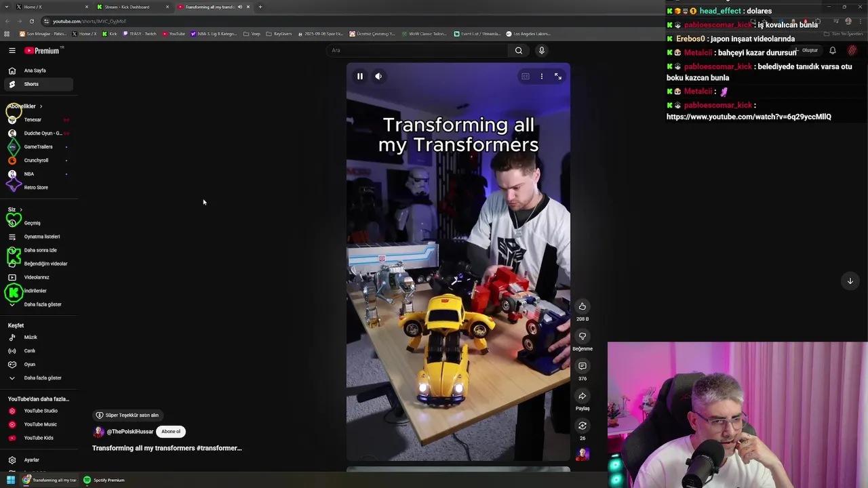Go to next Short with down arrow

(850, 281)
